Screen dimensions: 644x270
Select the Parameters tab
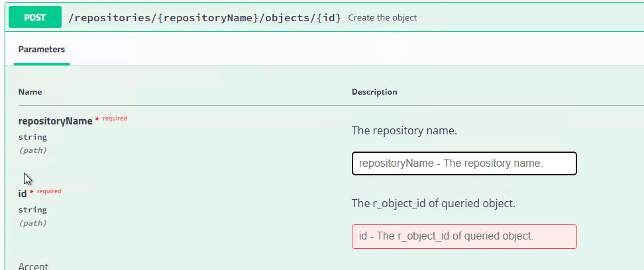coord(42,50)
